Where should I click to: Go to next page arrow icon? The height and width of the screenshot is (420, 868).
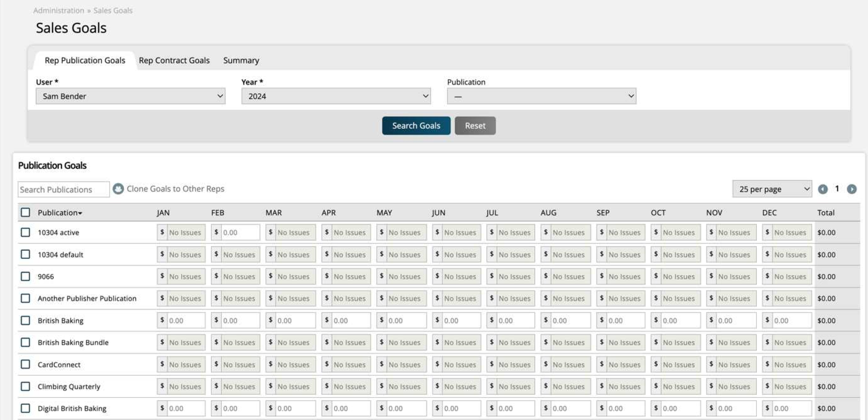coord(852,189)
